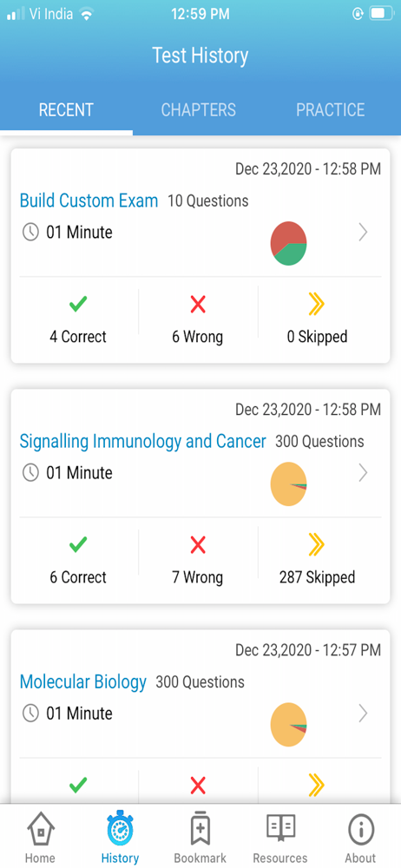The width and height of the screenshot is (401, 868).
Task: Open Signalling Immunology and Cancer title link
Action: [x=143, y=441]
